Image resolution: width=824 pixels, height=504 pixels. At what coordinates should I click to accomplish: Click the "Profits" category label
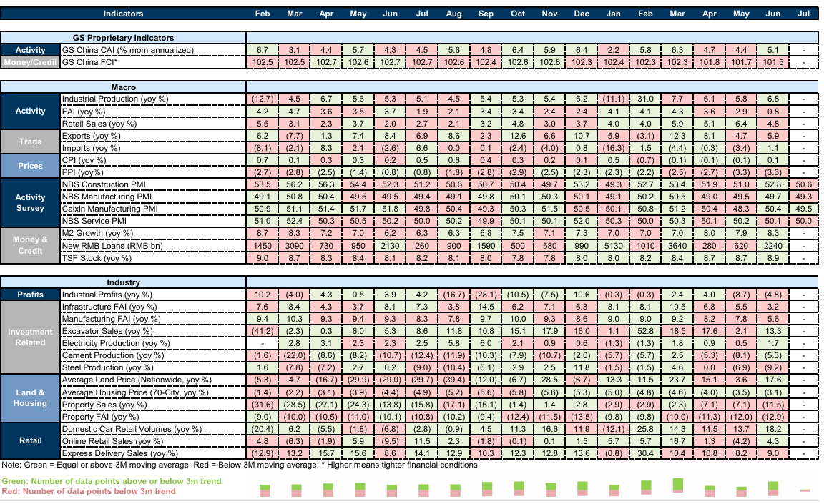30,295
